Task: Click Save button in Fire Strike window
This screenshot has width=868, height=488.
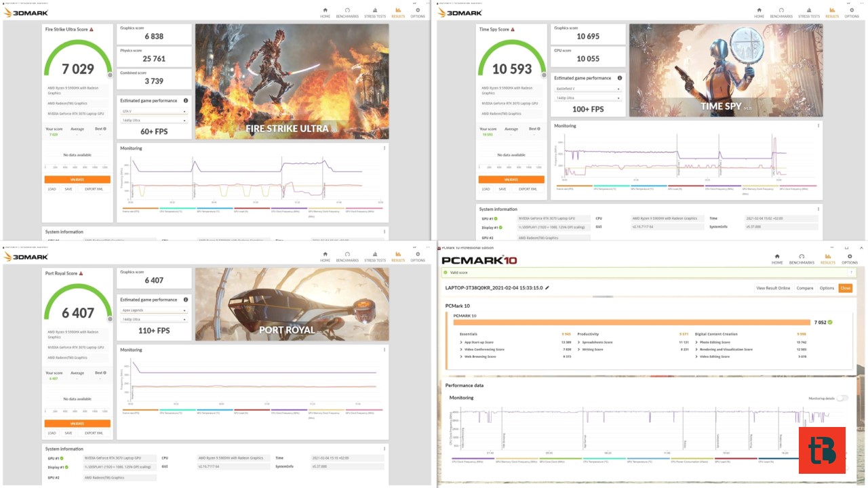Action: 68,189
